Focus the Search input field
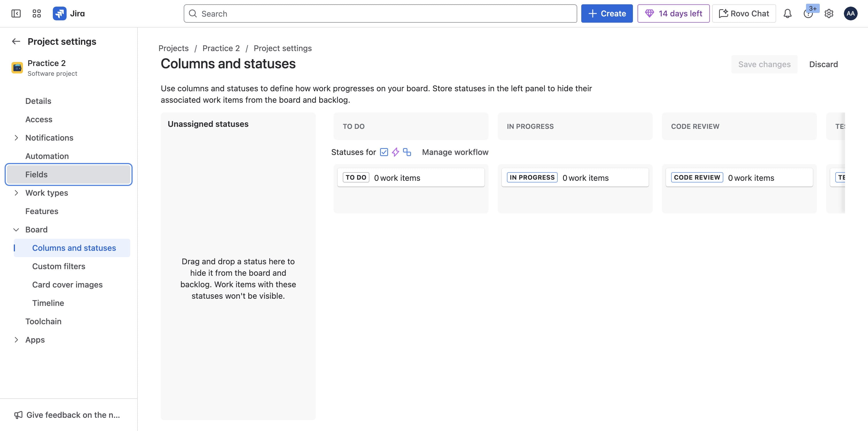The image size is (868, 431). 380,13
